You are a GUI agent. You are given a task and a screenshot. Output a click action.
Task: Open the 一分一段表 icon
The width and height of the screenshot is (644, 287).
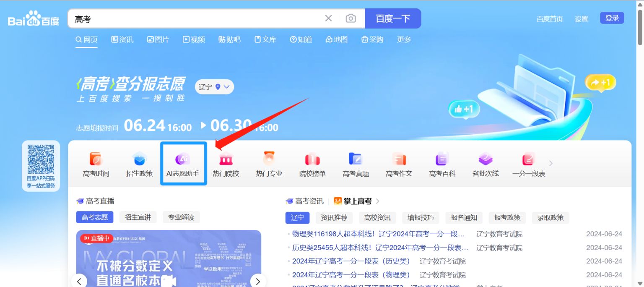[529, 164]
